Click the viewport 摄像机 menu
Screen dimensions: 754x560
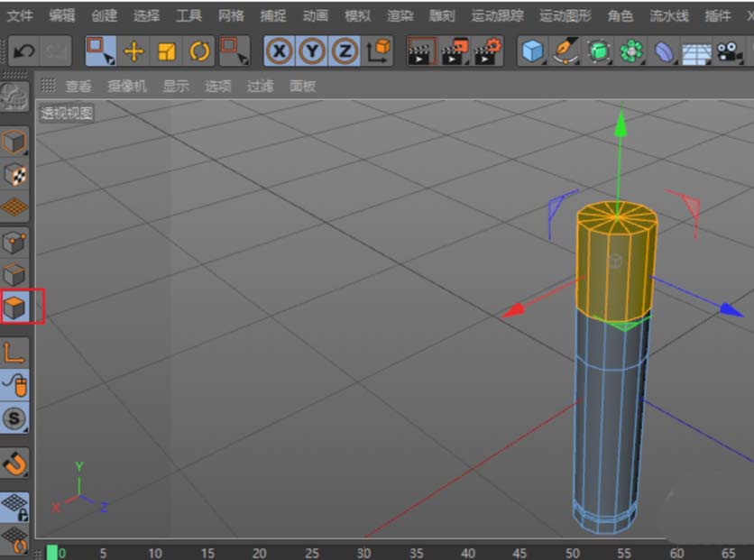[125, 87]
